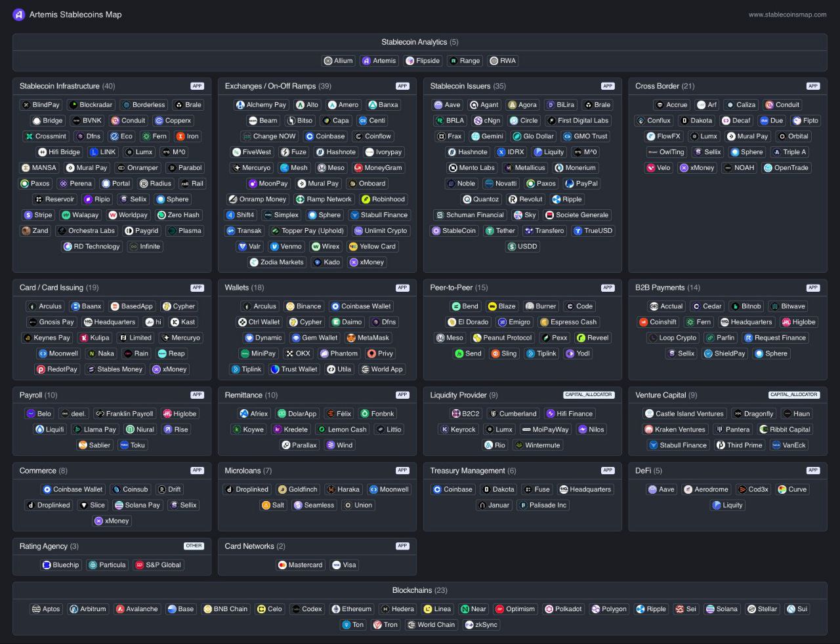
Task: Open the www.stablecoinsmap.com link
Action: tap(787, 14)
